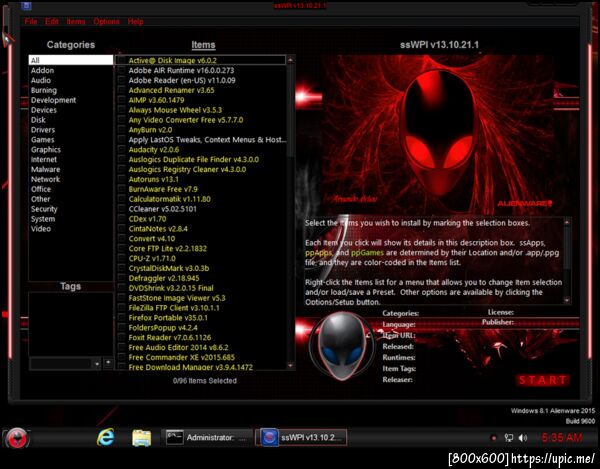Select Autoruns v13.1 in the items list
Screen dimensions: 600x469
[153, 179]
